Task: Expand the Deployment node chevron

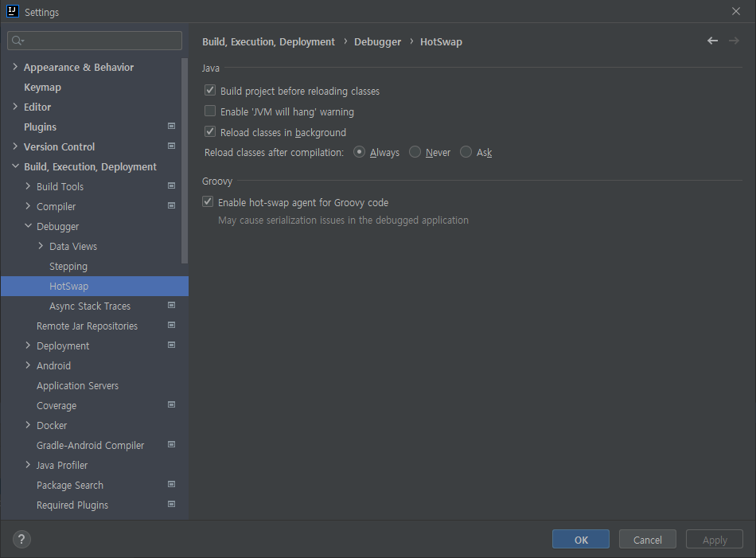Action: click(28, 345)
